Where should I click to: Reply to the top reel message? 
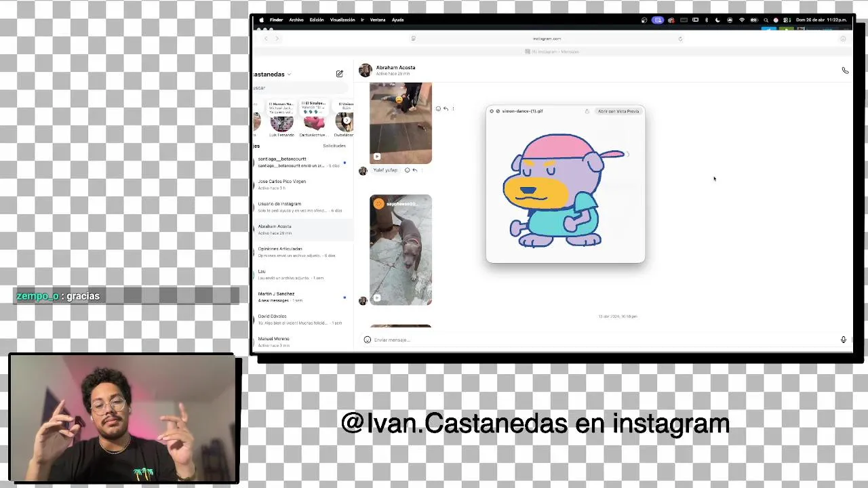(x=446, y=108)
